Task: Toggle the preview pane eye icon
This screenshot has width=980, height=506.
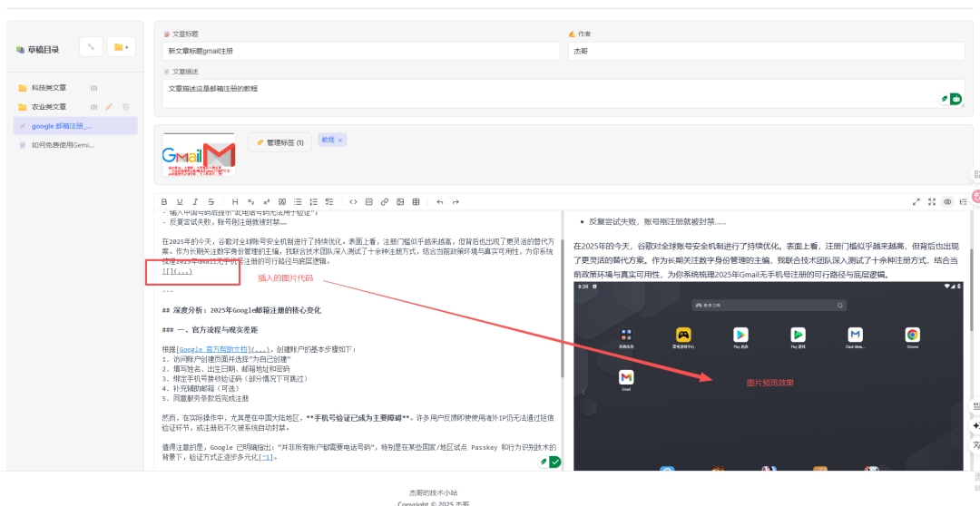Action: pos(947,202)
